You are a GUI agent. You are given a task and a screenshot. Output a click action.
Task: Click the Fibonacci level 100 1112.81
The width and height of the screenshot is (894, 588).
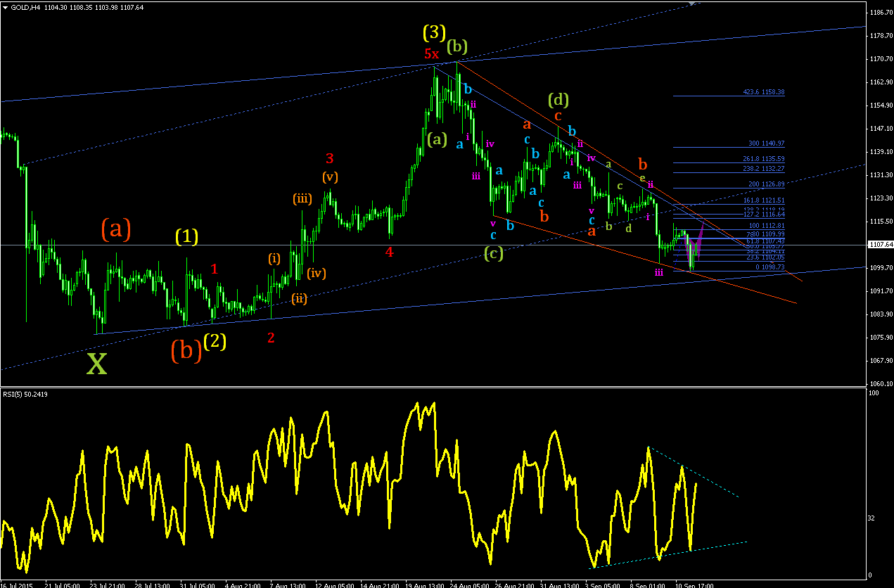[x=767, y=226]
